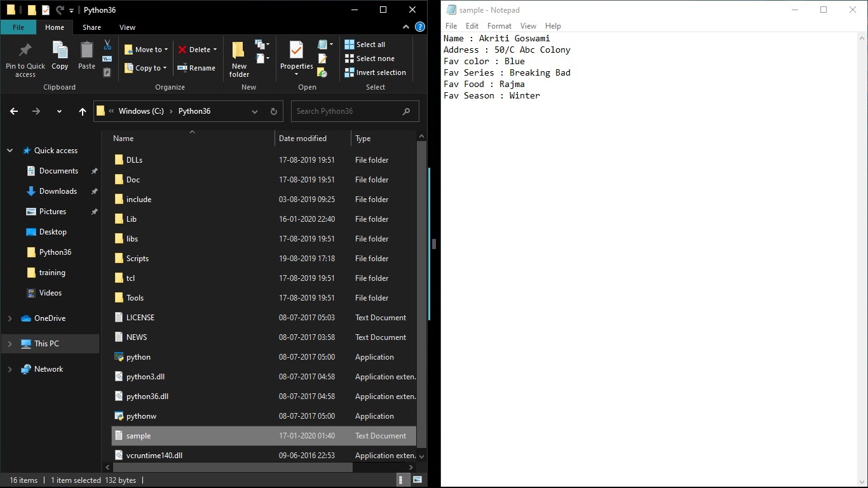
Task: Open Notepad View menu
Action: 529,26
